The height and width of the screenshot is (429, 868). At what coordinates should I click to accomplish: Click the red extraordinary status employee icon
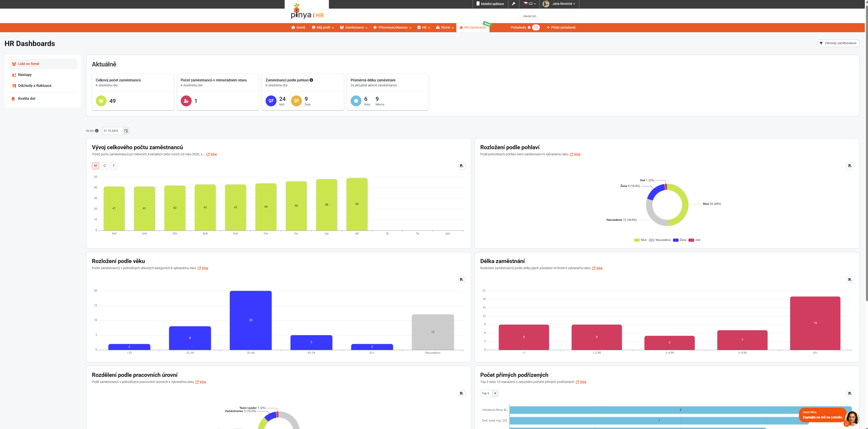coord(186,101)
